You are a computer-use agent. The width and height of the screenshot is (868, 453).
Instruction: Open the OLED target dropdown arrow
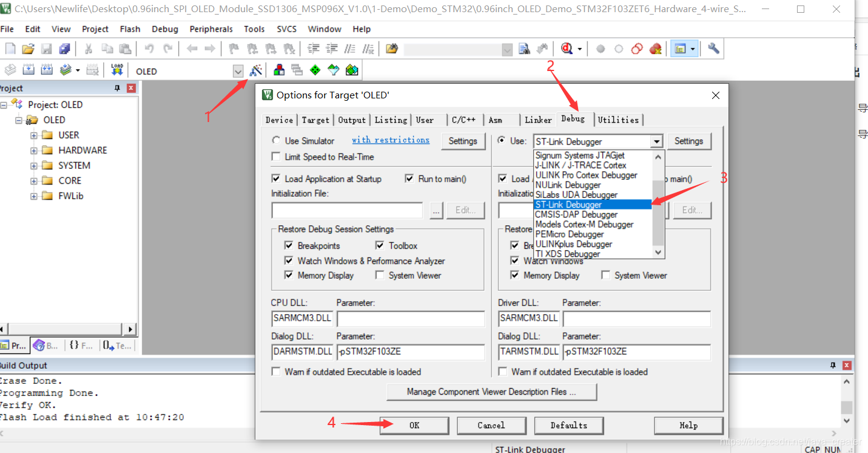[238, 71]
